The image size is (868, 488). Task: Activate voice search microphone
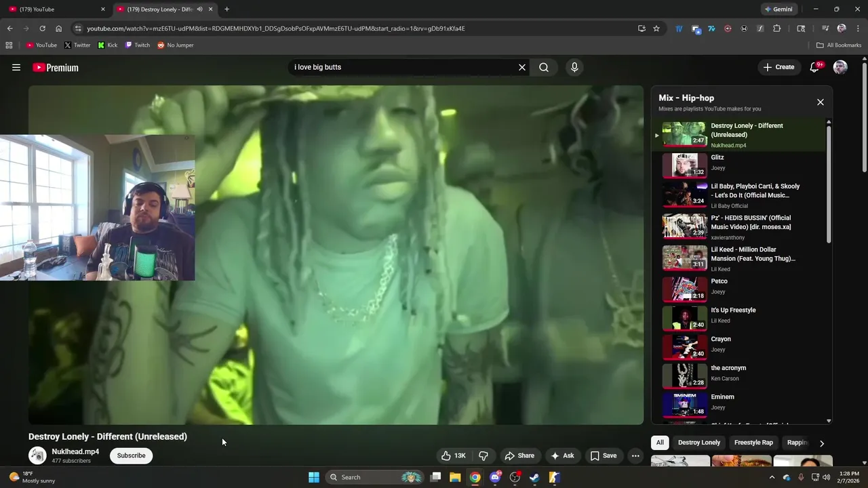(x=574, y=67)
